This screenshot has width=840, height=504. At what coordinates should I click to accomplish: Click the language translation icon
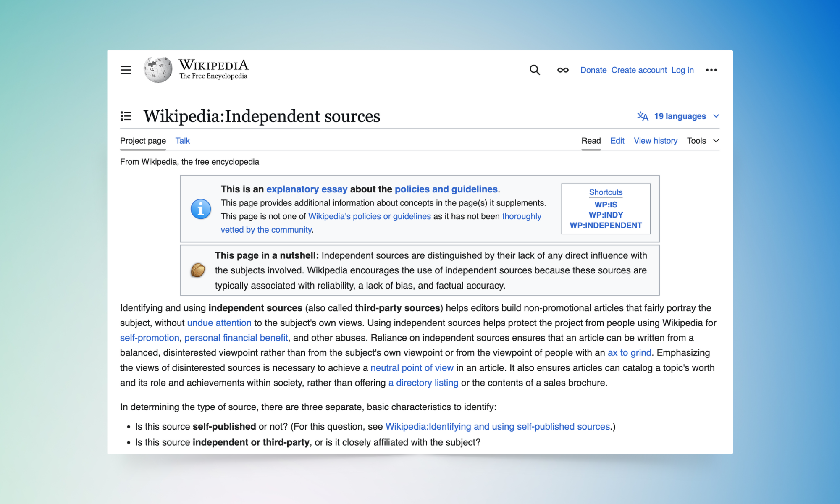coord(642,116)
